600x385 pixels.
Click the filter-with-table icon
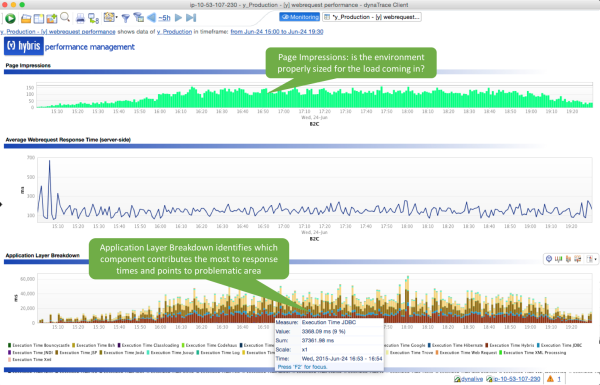(139, 18)
